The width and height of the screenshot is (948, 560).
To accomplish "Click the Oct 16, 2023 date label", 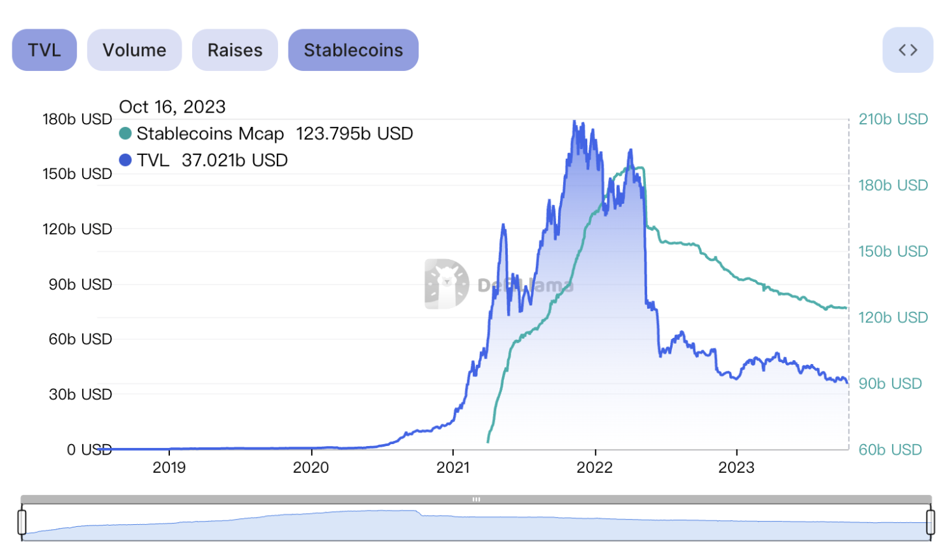I will [173, 107].
